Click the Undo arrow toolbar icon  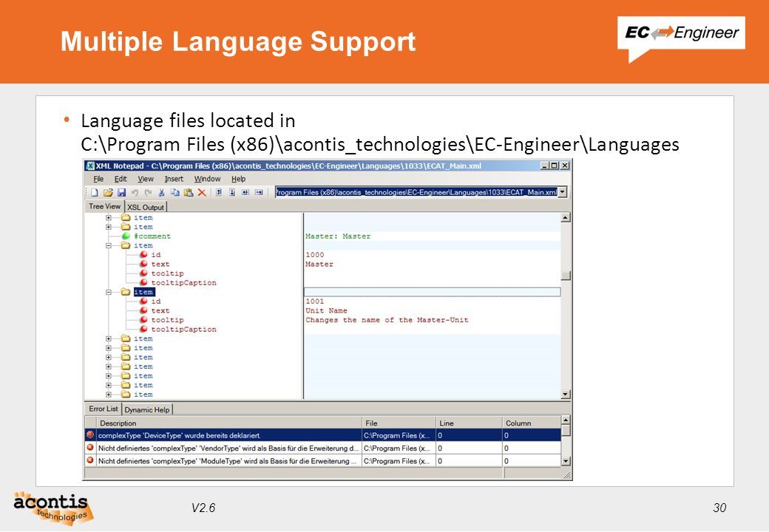135,193
